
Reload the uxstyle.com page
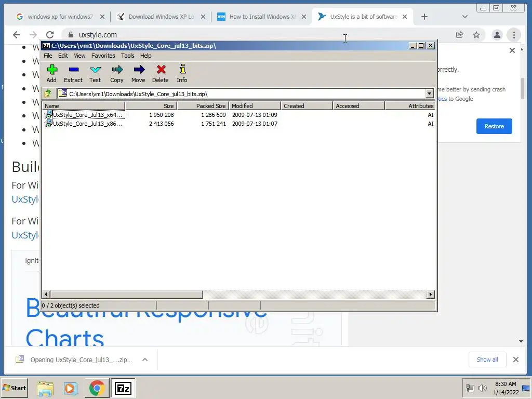click(50, 35)
